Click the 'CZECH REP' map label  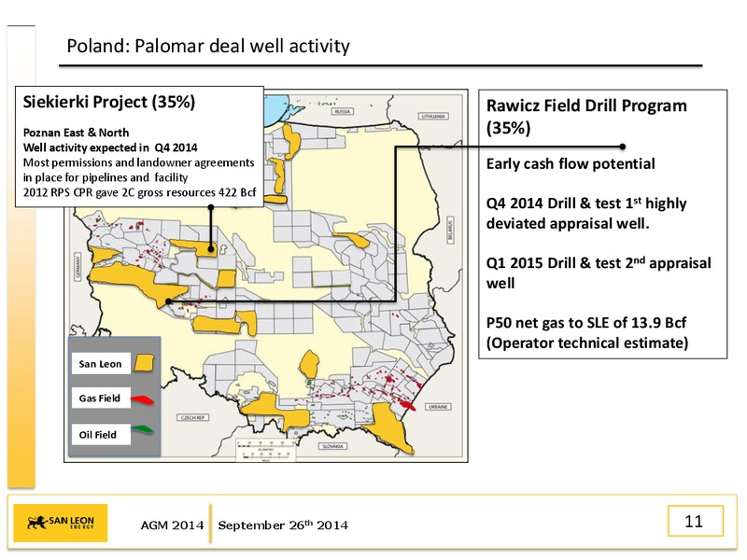192,417
